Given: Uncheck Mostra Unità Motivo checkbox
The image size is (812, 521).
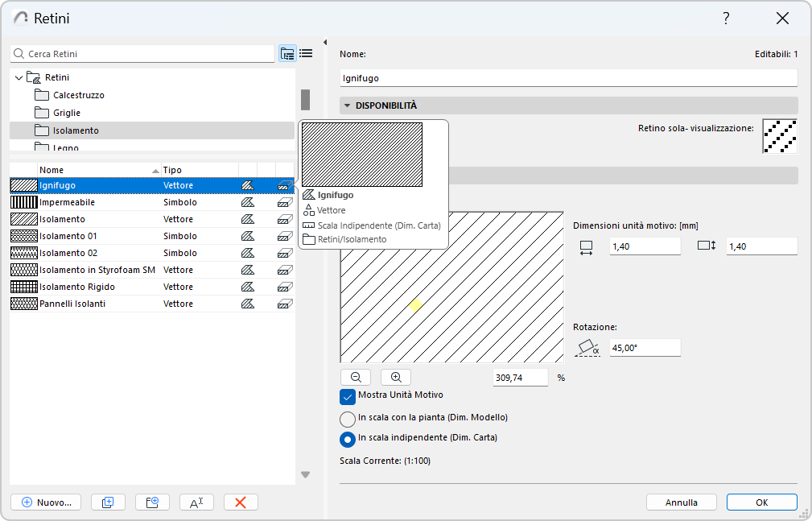Looking at the screenshot, I should click(x=348, y=396).
